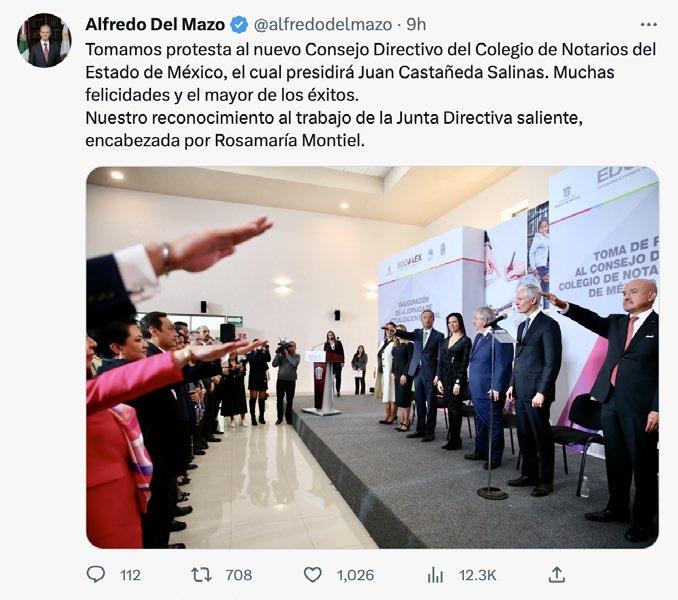
Task: Like the tweet with the heart icon
Action: 312,574
